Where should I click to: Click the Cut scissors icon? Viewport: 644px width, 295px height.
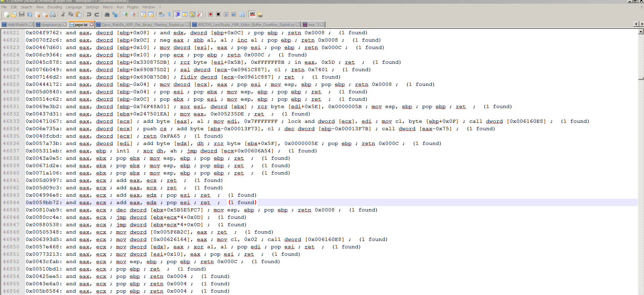pyautogui.click(x=63, y=14)
